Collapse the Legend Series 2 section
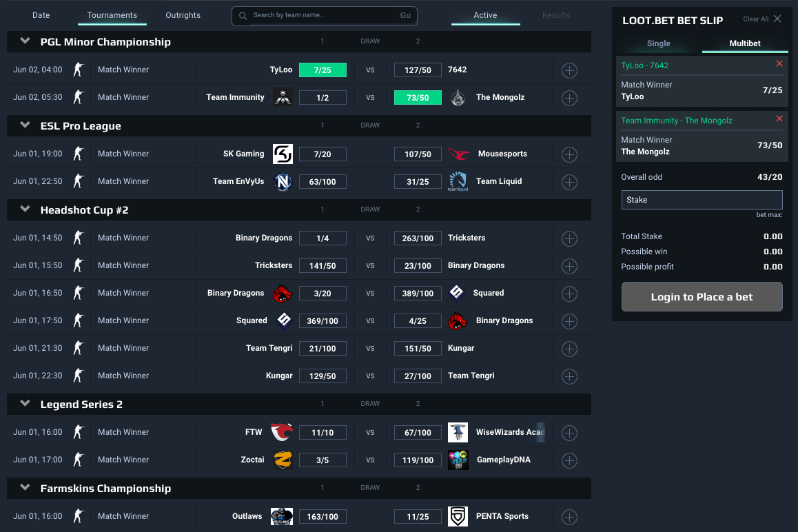 pos(25,404)
